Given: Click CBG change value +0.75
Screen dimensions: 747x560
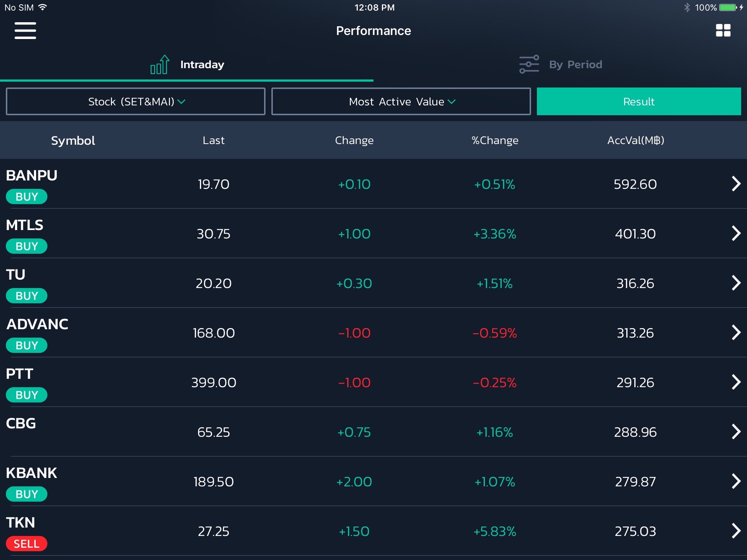Looking at the screenshot, I should click(354, 432).
